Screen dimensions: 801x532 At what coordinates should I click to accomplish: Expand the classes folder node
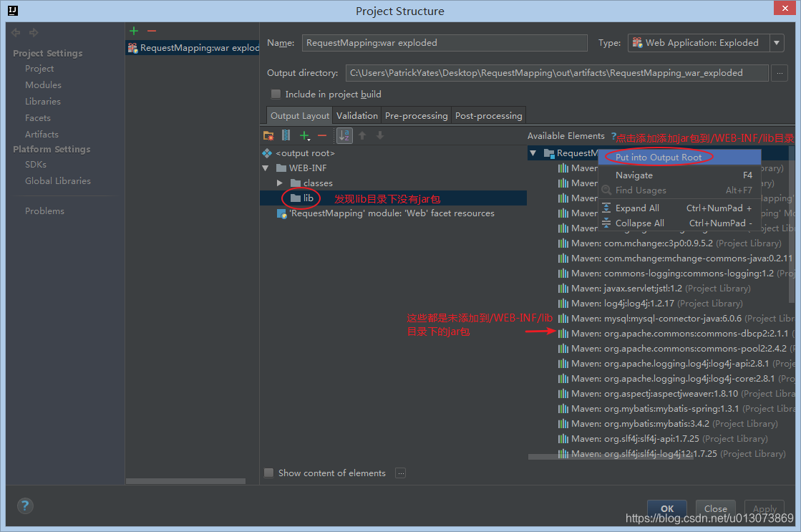(280, 183)
